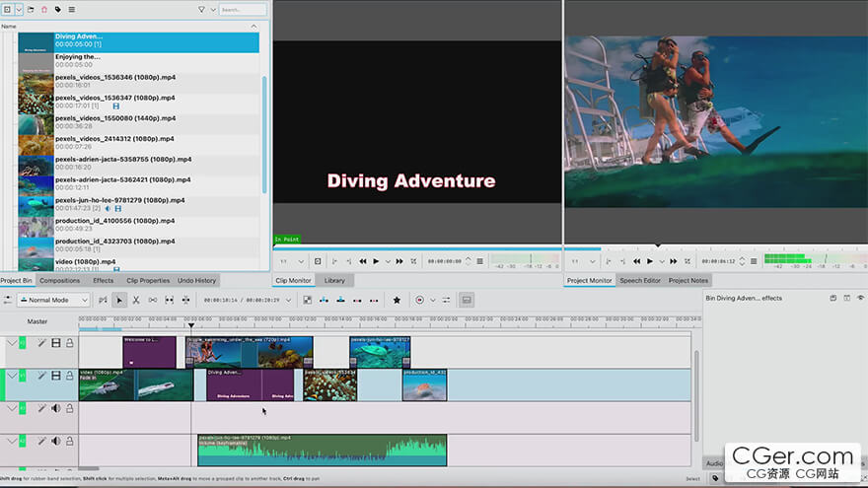The image size is (868, 488).
Task: Select production_id_4100556 (1080p).mp4 in bin
Action: tap(138, 225)
